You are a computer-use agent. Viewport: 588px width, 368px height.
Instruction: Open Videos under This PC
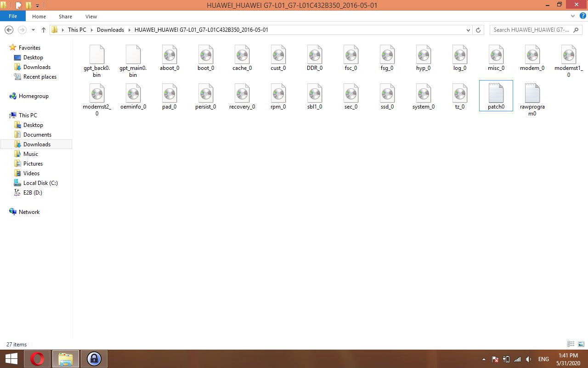(31, 173)
